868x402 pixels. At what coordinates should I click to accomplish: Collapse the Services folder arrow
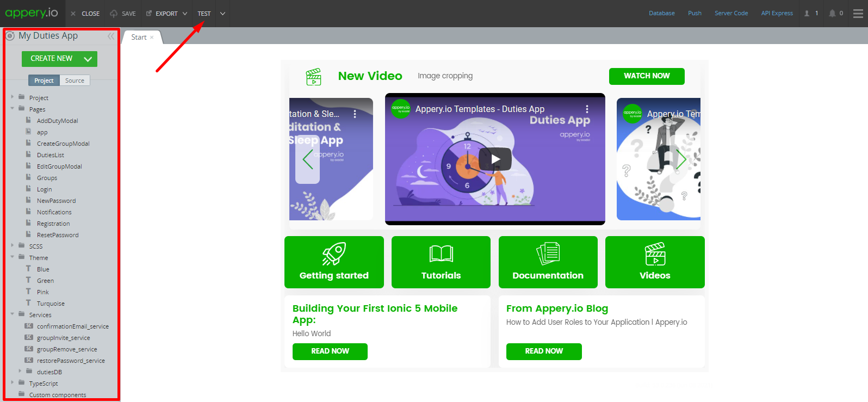pos(13,314)
